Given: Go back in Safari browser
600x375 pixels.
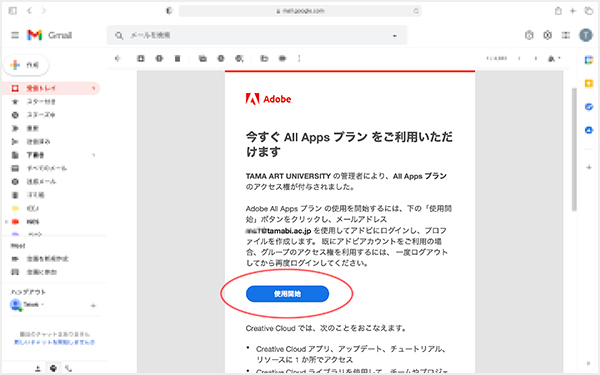Looking at the screenshot, I should click(29, 11).
